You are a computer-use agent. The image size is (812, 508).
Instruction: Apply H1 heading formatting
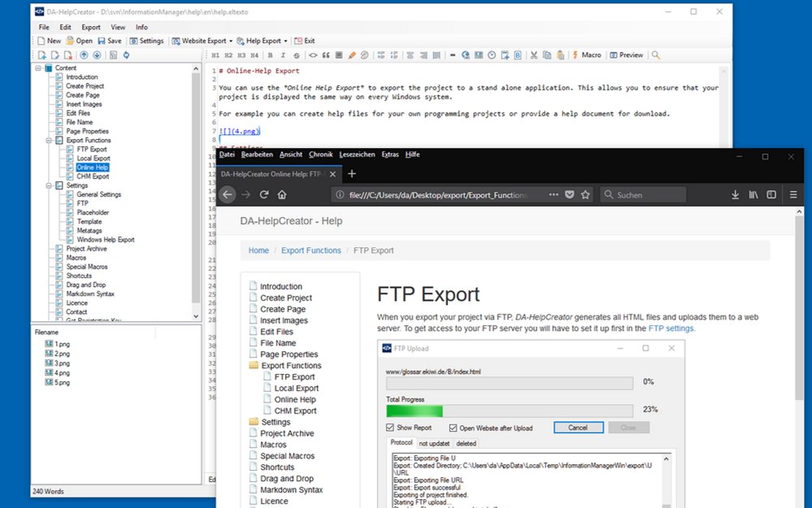[215, 55]
